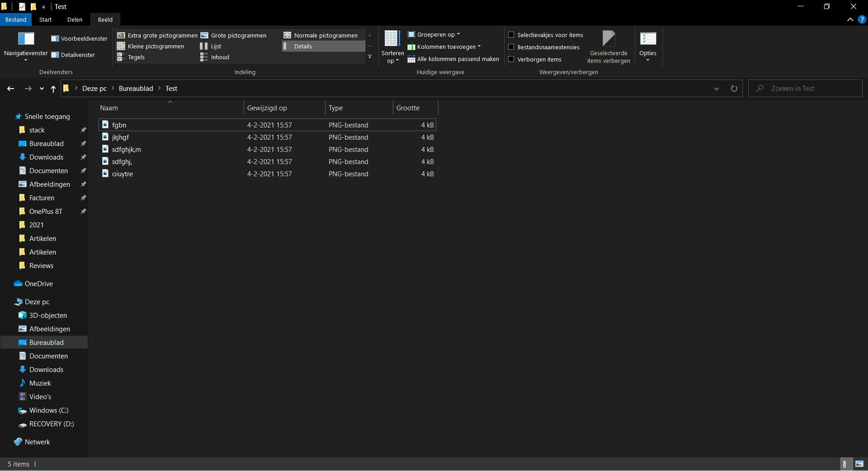Select the fgbn PNG file
Screen dimensions: 868x471
[267, 125]
